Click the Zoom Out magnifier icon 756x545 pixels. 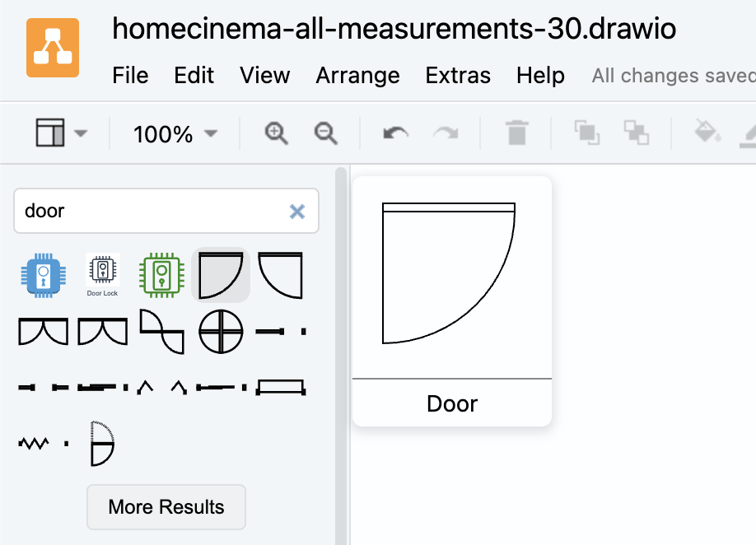coord(326,133)
